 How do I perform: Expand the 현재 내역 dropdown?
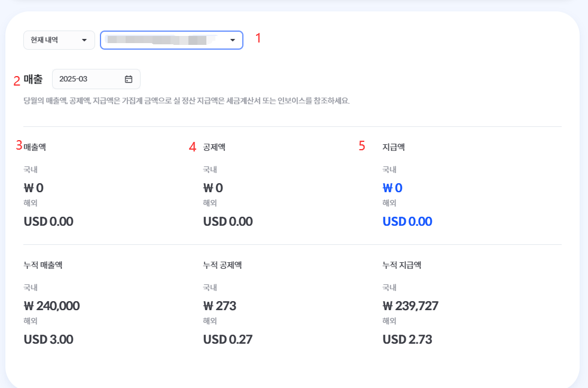point(59,40)
